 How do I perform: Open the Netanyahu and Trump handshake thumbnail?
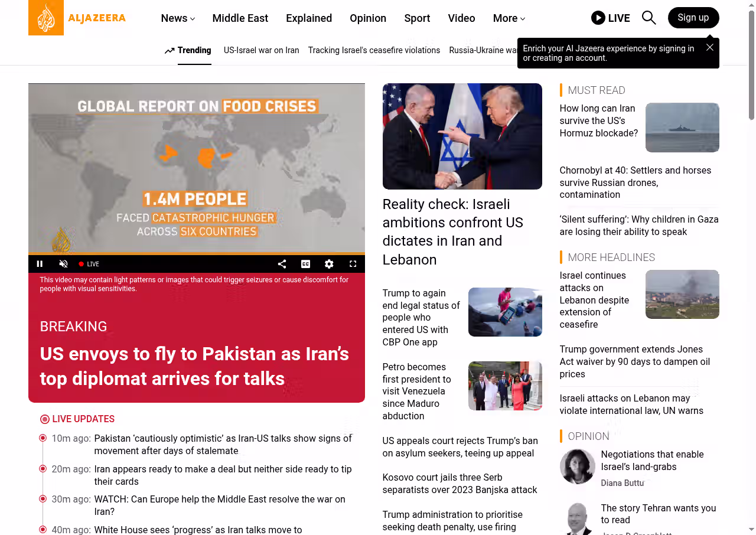(x=462, y=136)
